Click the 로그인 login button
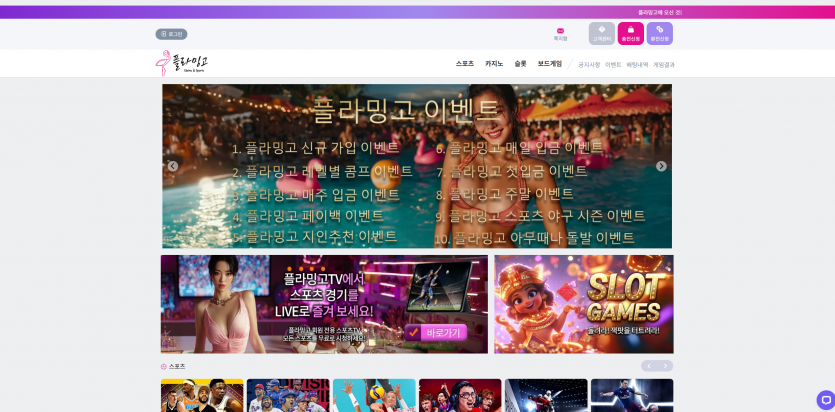The image size is (835, 412). [x=171, y=34]
